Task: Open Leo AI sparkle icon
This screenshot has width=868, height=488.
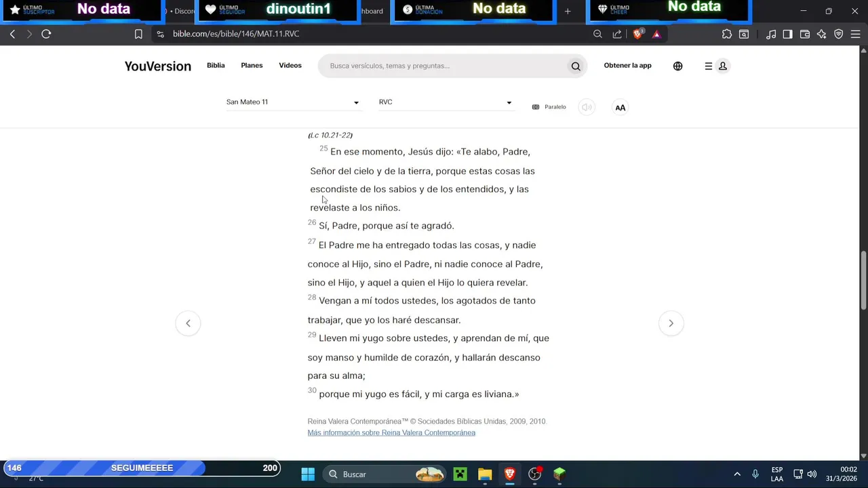Action: 822,34
